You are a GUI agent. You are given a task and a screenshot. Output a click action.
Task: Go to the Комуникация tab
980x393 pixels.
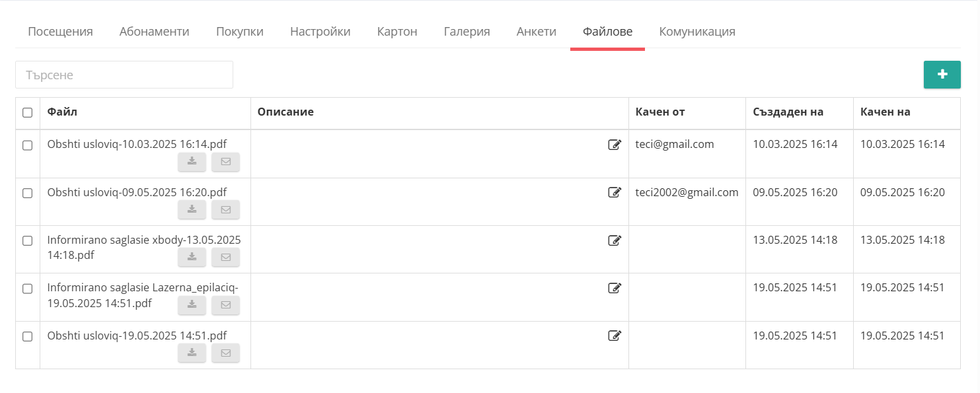pyautogui.click(x=697, y=31)
